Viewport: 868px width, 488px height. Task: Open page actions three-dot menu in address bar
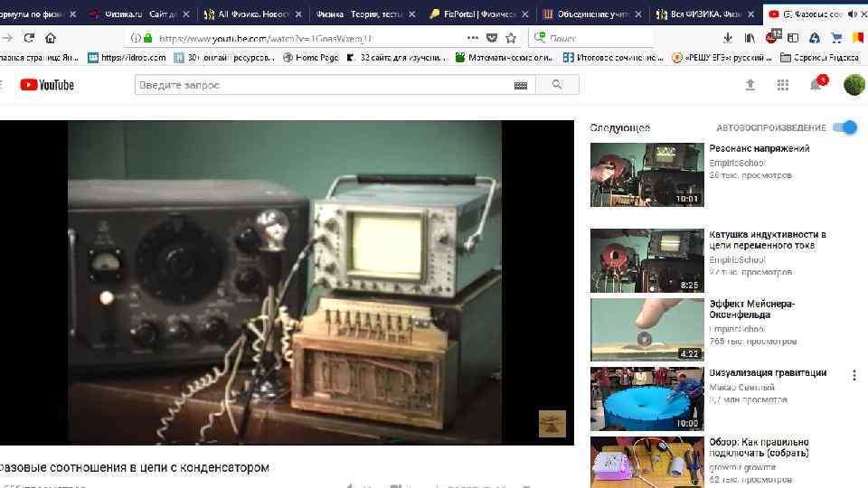coord(473,38)
